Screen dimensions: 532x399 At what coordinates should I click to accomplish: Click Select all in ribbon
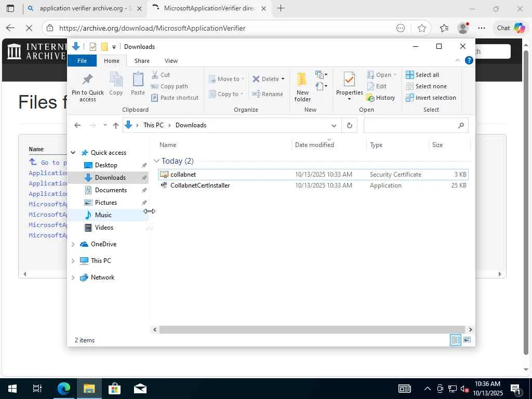tap(422, 75)
